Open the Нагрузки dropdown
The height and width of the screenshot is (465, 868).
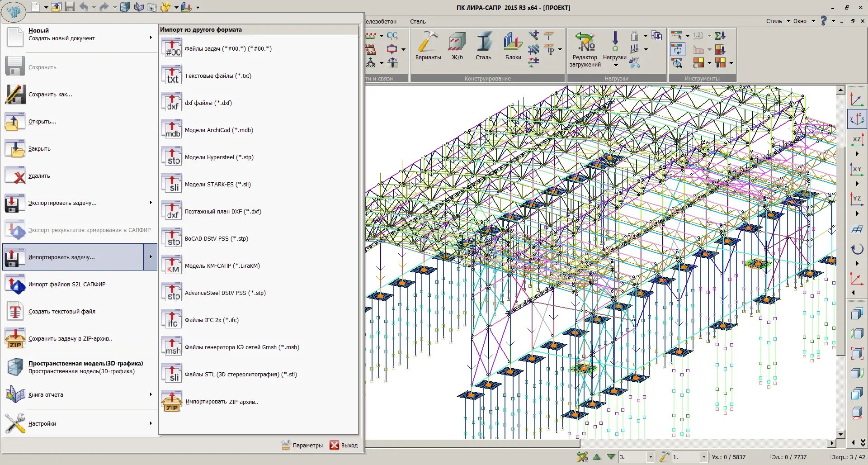[x=615, y=65]
